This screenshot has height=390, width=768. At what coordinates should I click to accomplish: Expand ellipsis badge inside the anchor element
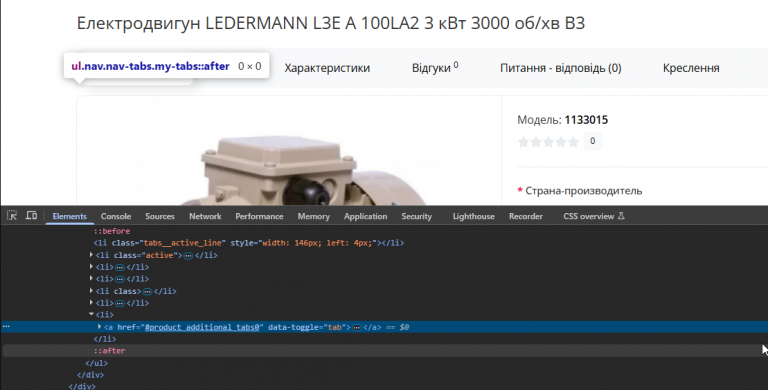point(357,327)
